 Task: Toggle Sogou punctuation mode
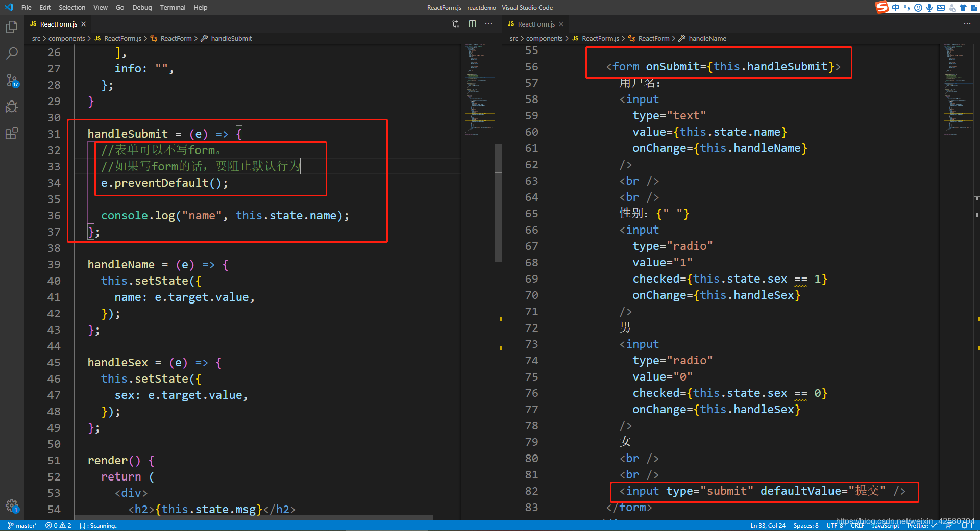pos(907,7)
